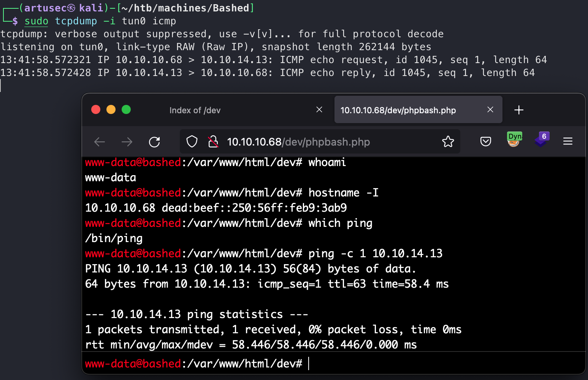Bookmark this page with the star icon
The height and width of the screenshot is (380, 588).
[448, 142]
